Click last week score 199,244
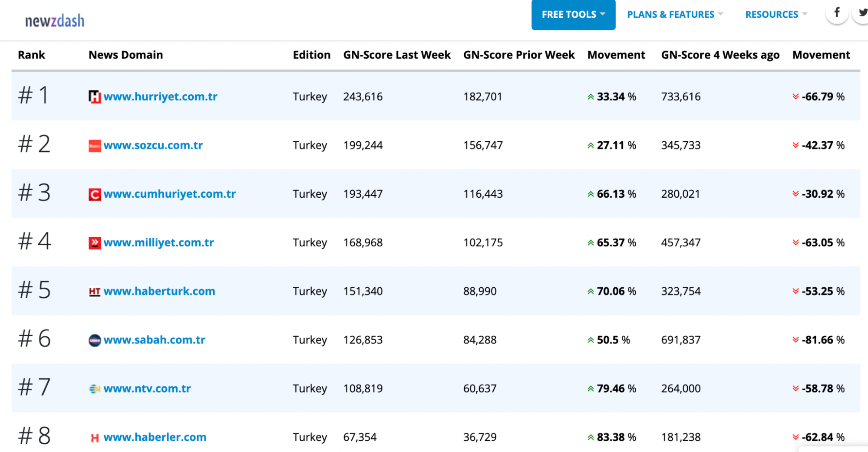Image resolution: width=868 pixels, height=452 pixels. tap(363, 145)
